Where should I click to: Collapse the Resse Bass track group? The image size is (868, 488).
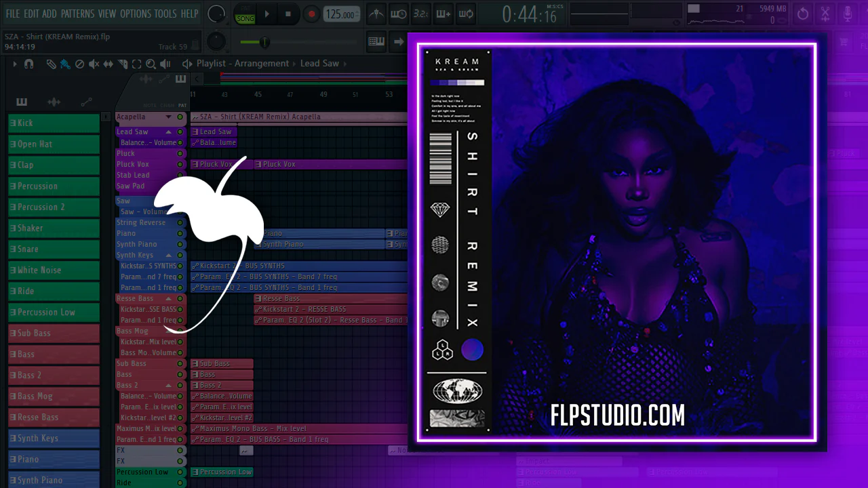pos(169,299)
